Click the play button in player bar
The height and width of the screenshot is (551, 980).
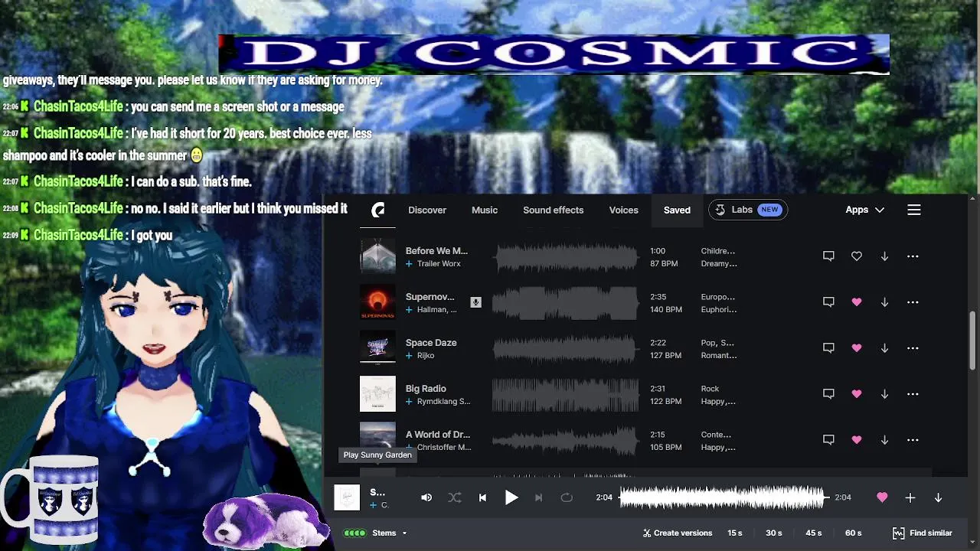click(511, 497)
